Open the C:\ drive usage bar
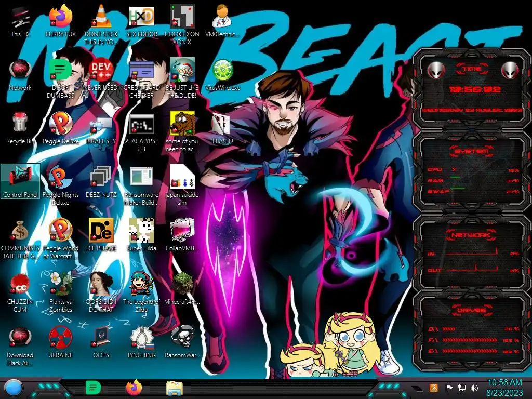This screenshot has height=399, width=532. click(x=474, y=329)
